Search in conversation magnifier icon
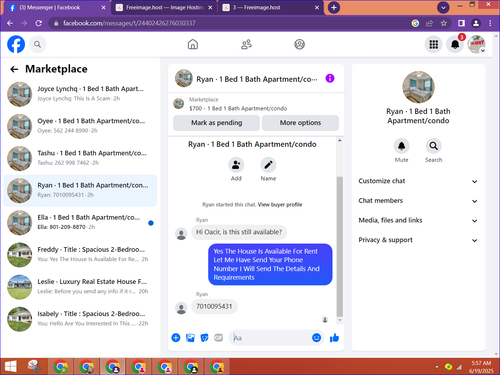The height and width of the screenshot is (375, 500). 433,146
